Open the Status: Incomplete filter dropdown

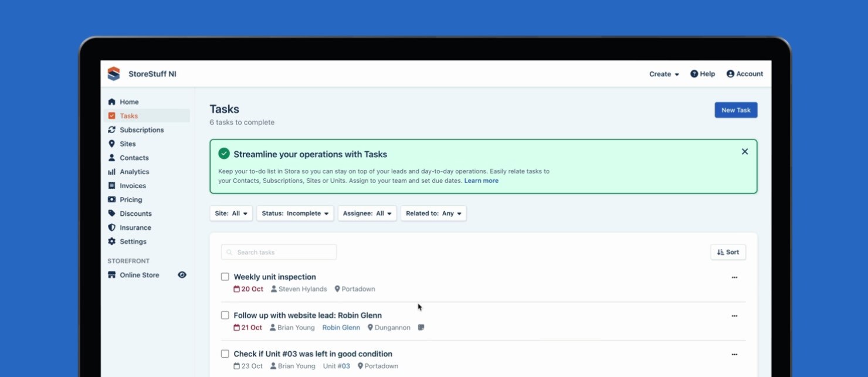(295, 213)
